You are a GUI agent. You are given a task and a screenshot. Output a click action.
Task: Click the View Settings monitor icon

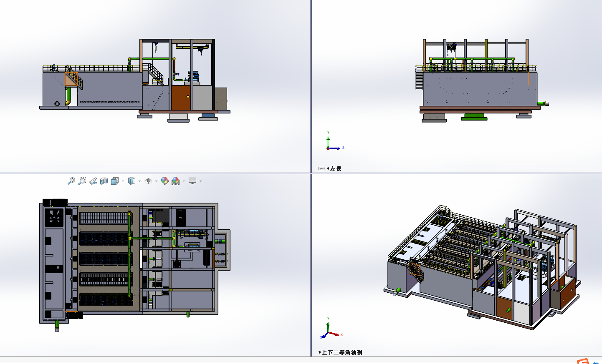[192, 181]
